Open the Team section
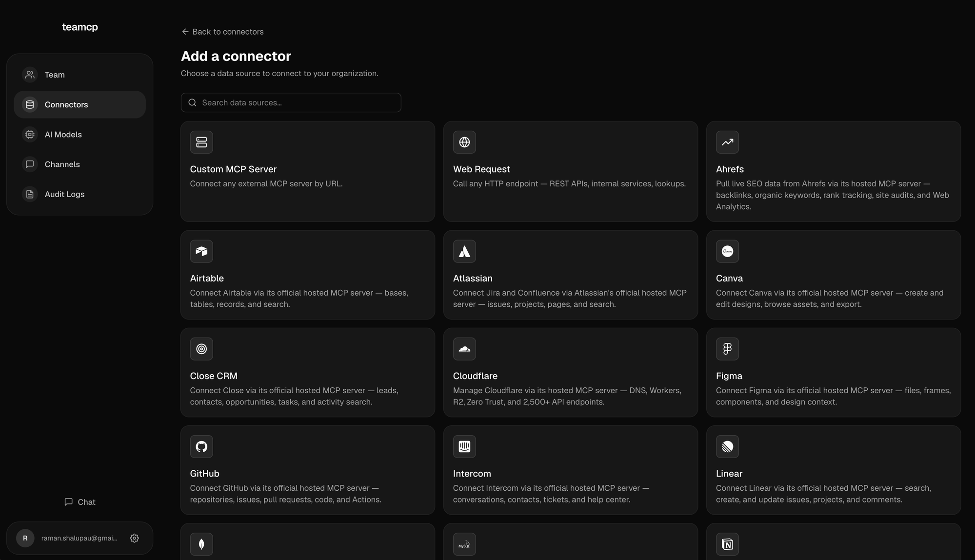The image size is (975, 560). tap(80, 75)
